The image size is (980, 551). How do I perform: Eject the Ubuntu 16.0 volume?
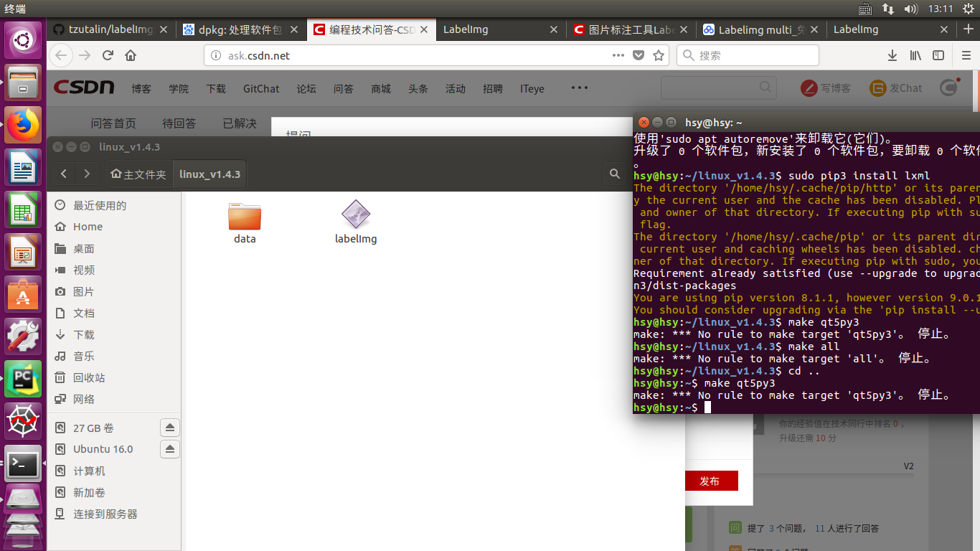pos(169,449)
